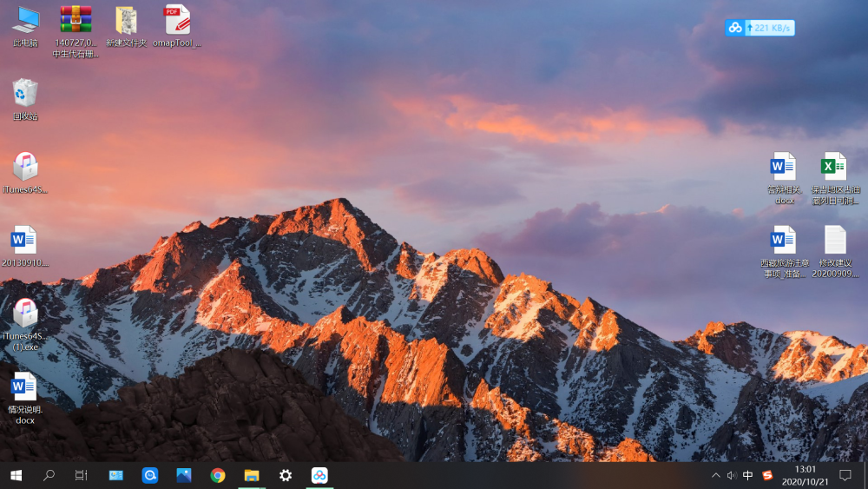Viewport: 868px width, 489px height.
Task: Select the 答辩相关.docx Word document
Action: point(785,178)
